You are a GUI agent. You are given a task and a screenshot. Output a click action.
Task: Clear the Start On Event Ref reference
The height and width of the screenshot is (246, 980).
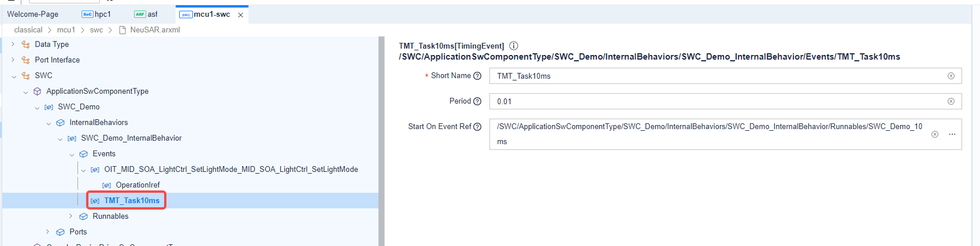coord(935,134)
